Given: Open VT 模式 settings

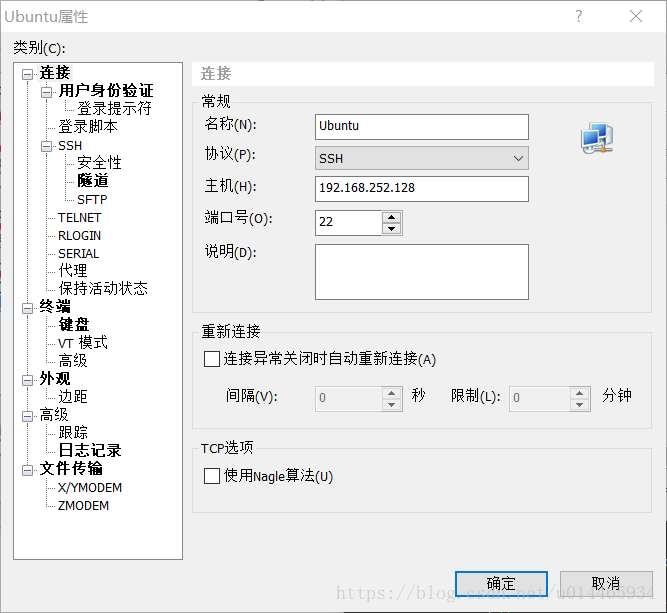Looking at the screenshot, I should tap(83, 343).
